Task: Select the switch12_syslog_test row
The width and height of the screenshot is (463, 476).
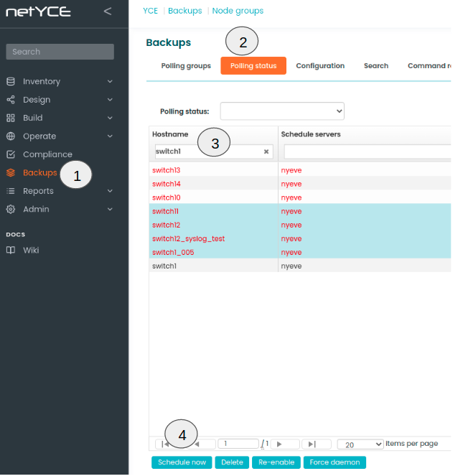Action: [x=300, y=238]
